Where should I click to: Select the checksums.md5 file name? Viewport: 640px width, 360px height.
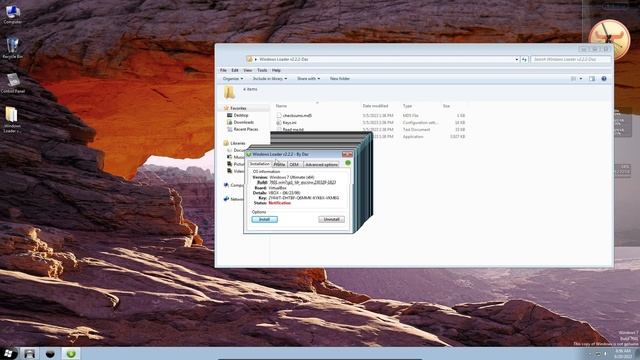point(297,116)
